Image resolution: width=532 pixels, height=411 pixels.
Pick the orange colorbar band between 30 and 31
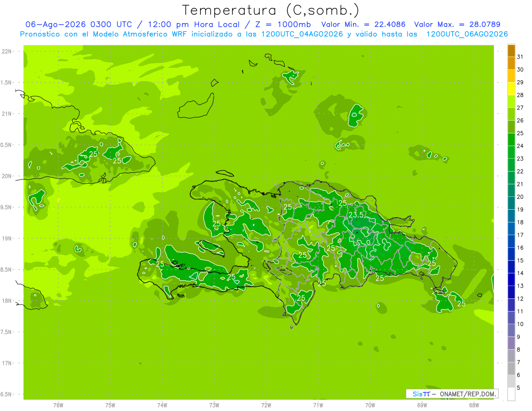point(511,63)
